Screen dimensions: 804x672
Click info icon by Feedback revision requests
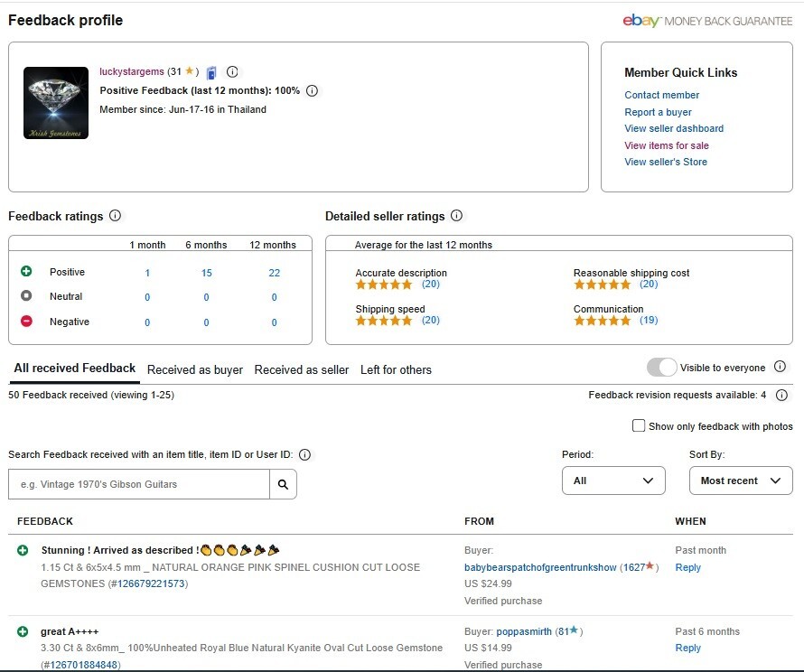(x=781, y=395)
